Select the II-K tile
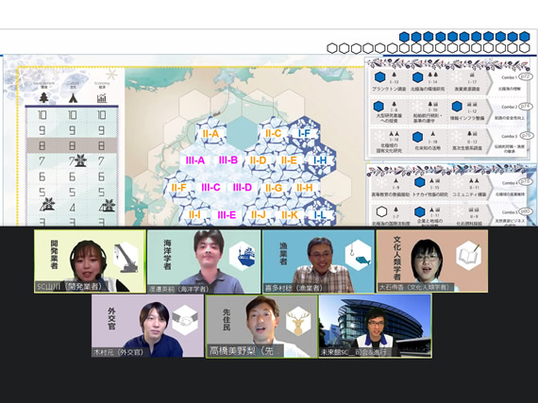The width and height of the screenshot is (538, 403). [x=289, y=215]
